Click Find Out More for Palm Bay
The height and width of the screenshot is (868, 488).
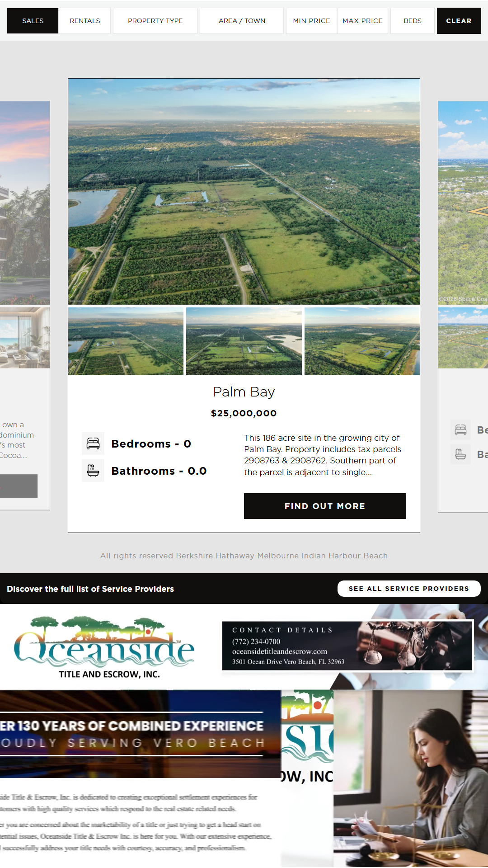pos(325,506)
